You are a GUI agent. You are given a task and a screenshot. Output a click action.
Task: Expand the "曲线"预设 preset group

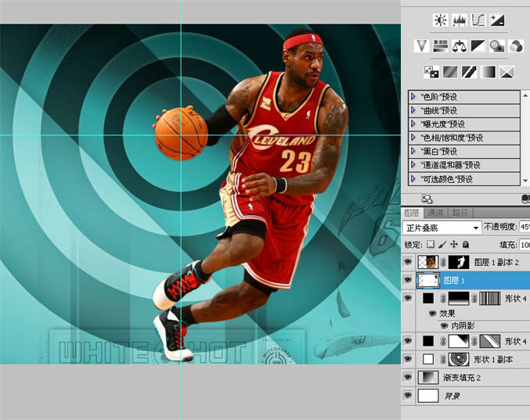tap(413, 110)
